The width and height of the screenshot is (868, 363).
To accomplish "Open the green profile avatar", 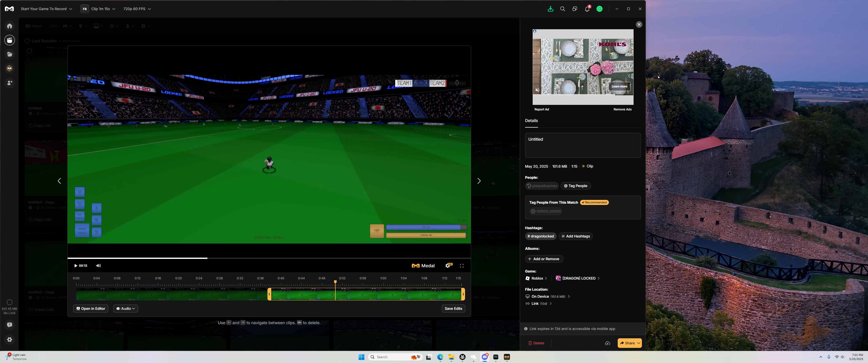I will point(600,9).
